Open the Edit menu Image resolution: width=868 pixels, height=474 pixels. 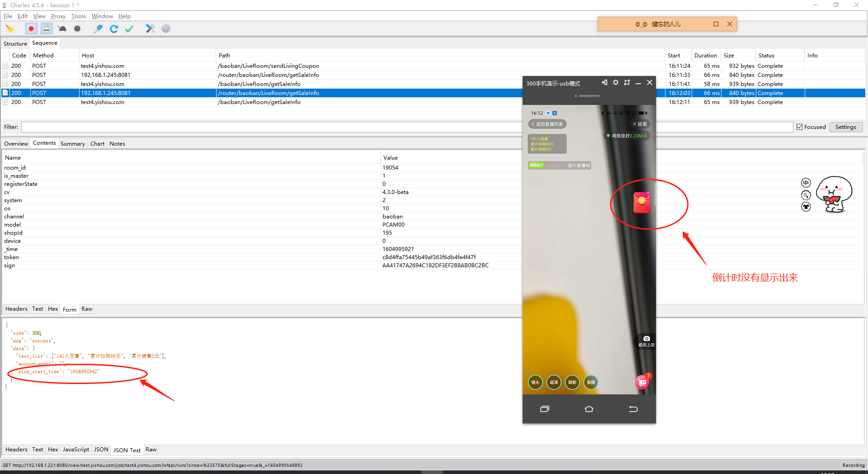pos(23,16)
